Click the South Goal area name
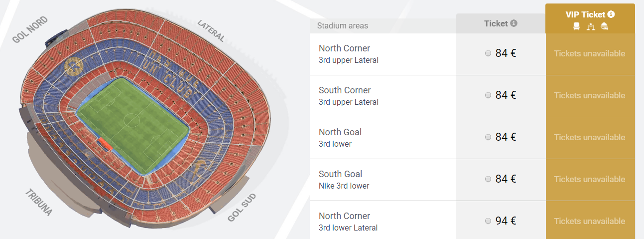This screenshot has height=239, width=644. pyautogui.click(x=340, y=174)
